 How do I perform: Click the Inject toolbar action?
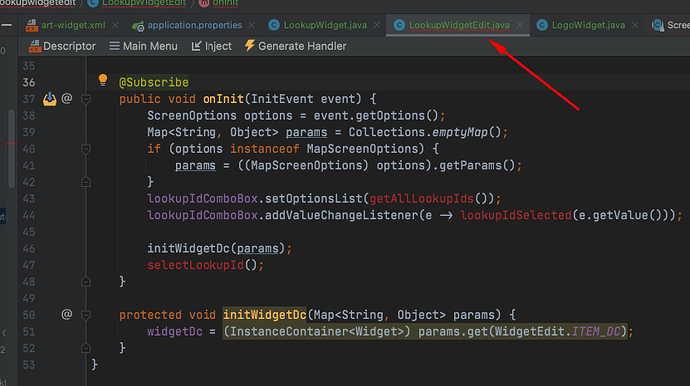212,46
